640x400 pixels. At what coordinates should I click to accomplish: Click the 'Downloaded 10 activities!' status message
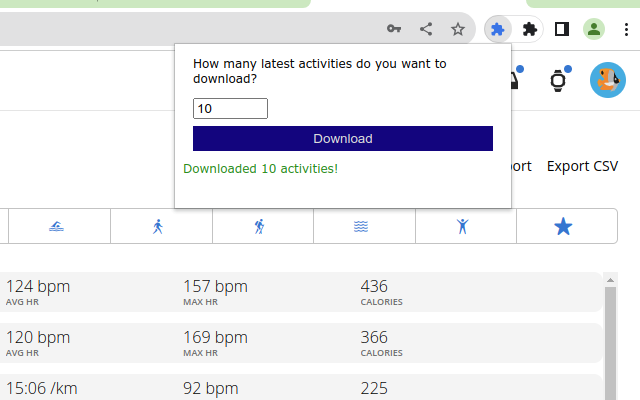[x=260, y=169]
